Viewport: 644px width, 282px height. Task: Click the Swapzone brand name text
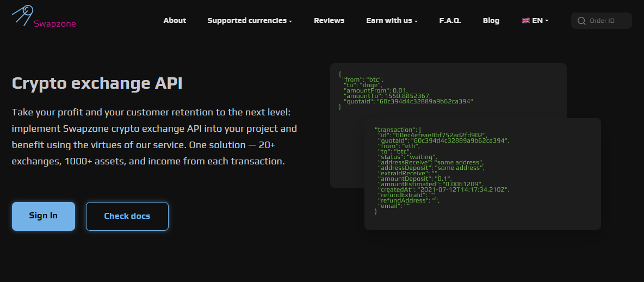[54, 24]
